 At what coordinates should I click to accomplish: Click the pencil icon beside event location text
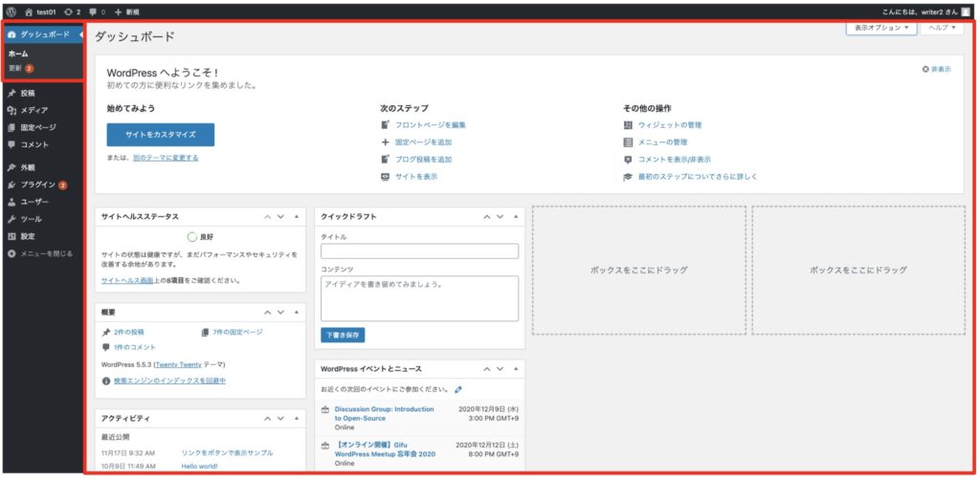[459, 389]
